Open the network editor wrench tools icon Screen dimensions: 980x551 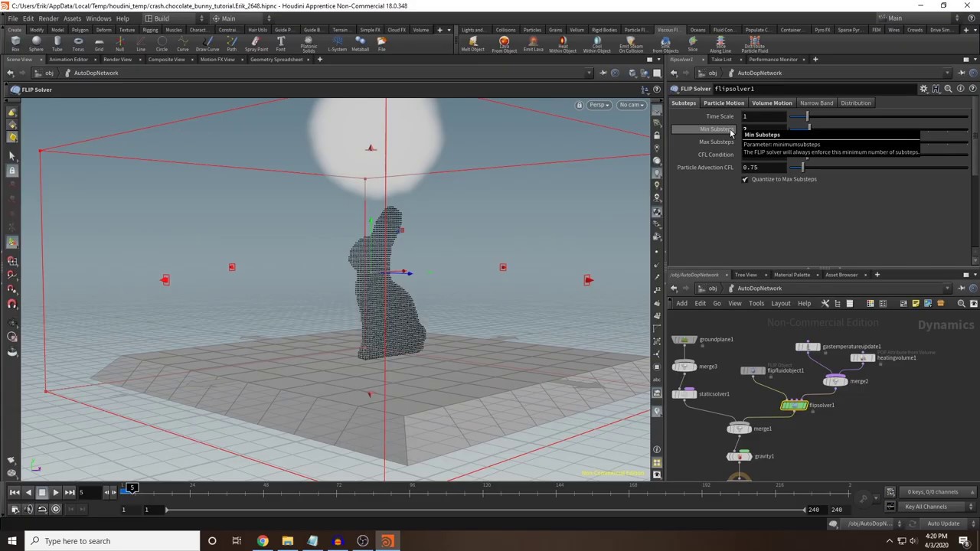coord(825,304)
